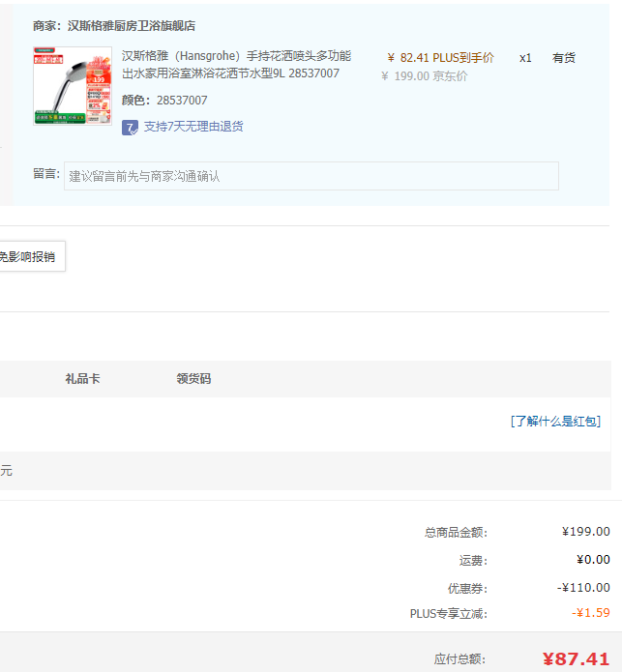622x672 pixels.
Task: Open the 支持7天无理由退货 link
Action: tap(193, 127)
